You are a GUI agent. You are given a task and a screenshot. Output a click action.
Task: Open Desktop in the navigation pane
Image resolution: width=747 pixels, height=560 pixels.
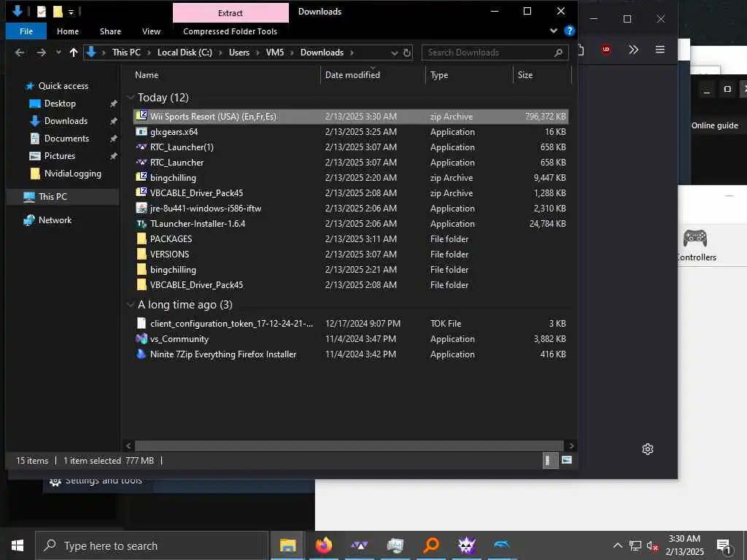(x=60, y=104)
